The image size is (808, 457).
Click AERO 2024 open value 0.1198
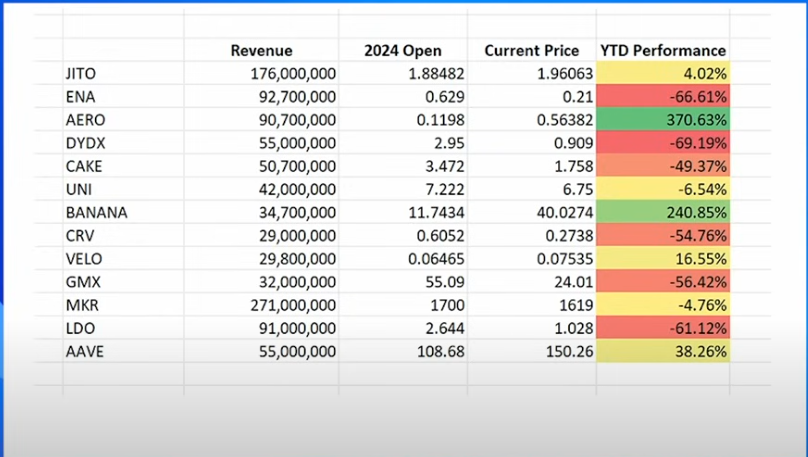coord(403,120)
